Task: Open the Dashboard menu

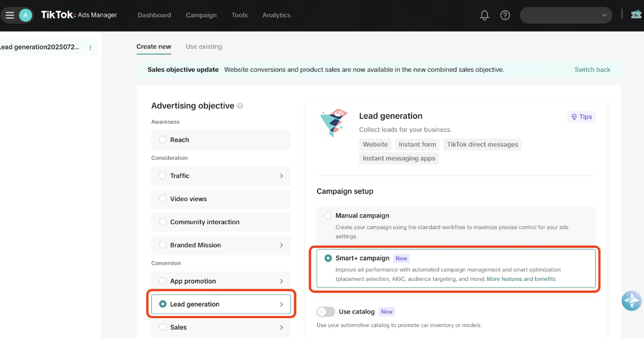Action: coord(155,15)
